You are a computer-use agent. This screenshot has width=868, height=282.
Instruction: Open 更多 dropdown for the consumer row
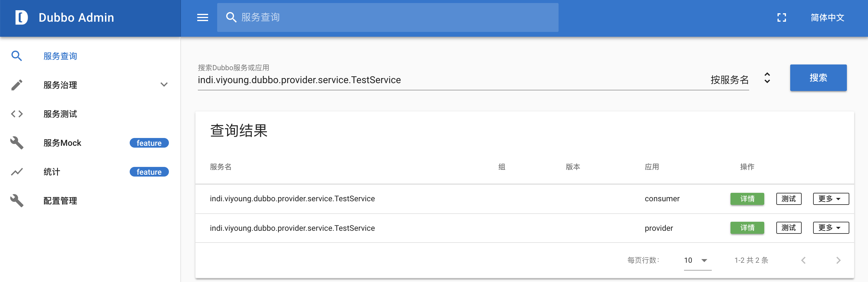[x=831, y=199]
